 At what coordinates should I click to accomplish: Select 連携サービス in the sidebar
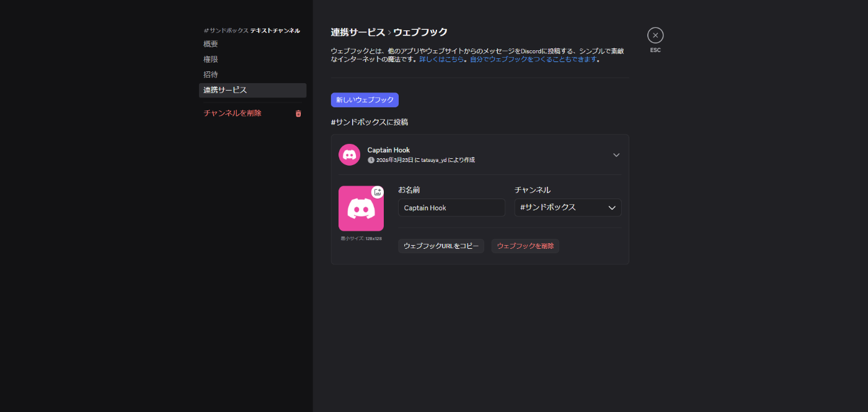point(252,90)
